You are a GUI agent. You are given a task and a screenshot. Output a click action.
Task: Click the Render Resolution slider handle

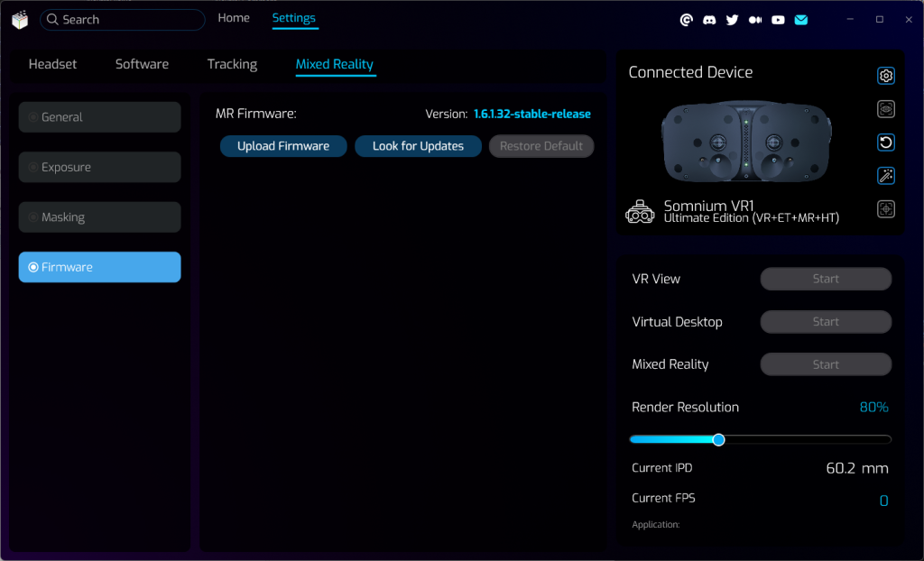click(718, 439)
